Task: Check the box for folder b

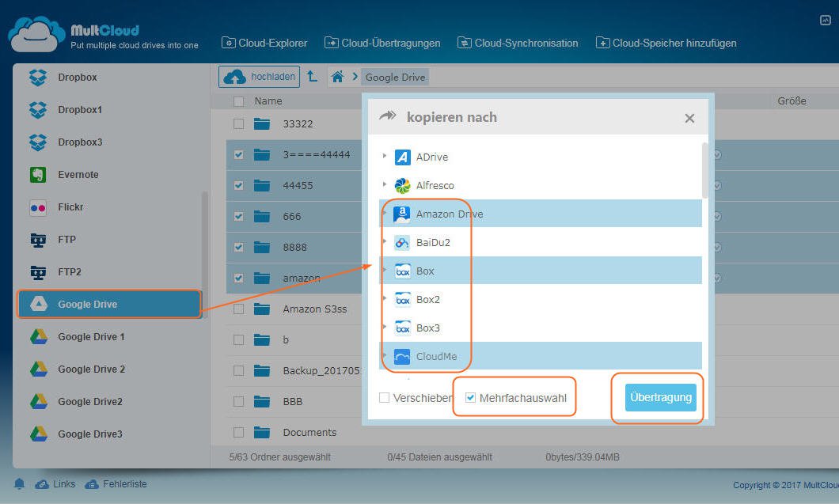Action: [239, 339]
